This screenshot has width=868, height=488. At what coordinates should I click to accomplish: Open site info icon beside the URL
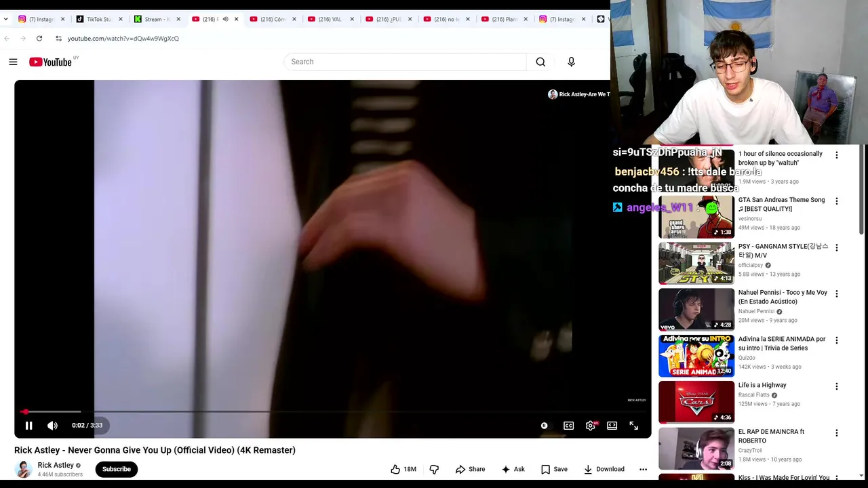click(x=58, y=39)
